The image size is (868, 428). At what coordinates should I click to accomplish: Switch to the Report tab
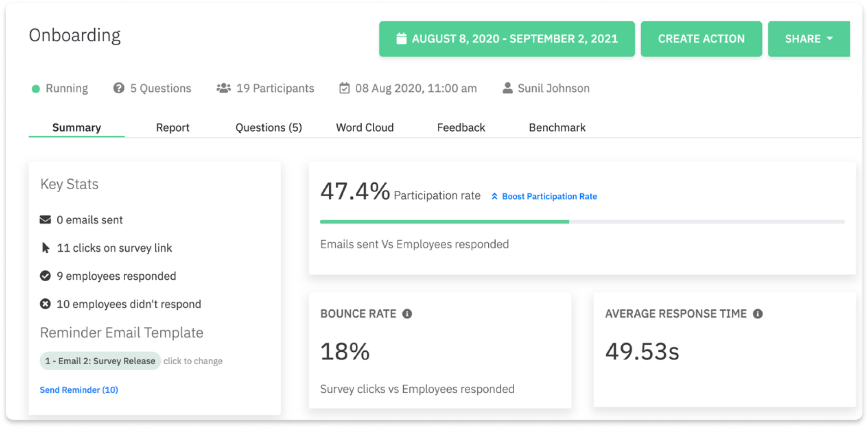(173, 127)
